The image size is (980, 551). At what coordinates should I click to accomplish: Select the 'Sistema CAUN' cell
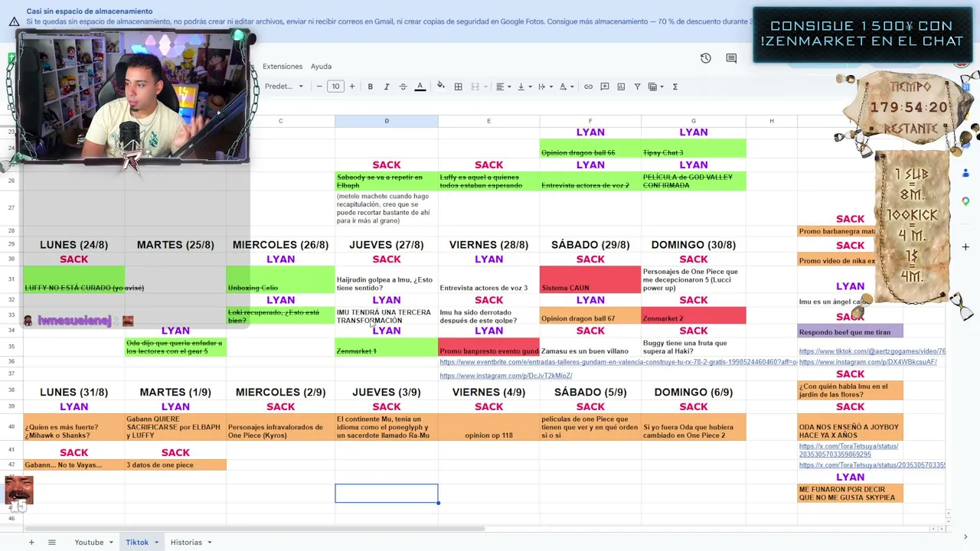590,279
